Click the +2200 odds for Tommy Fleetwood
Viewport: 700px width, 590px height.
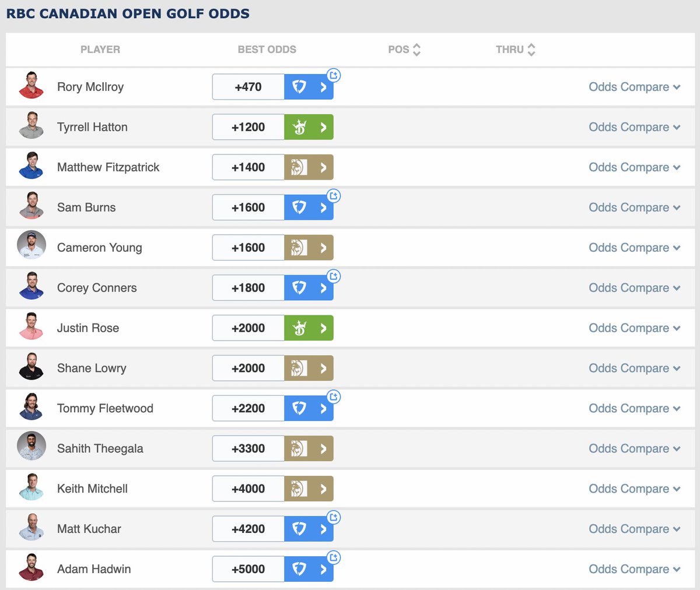pyautogui.click(x=249, y=409)
